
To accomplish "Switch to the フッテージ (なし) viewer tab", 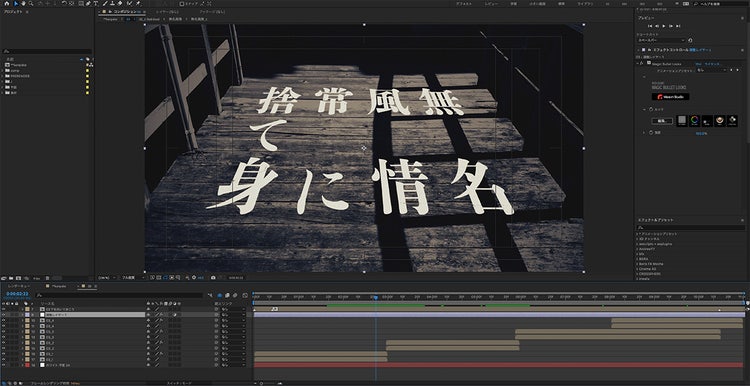I will tap(212, 11).
